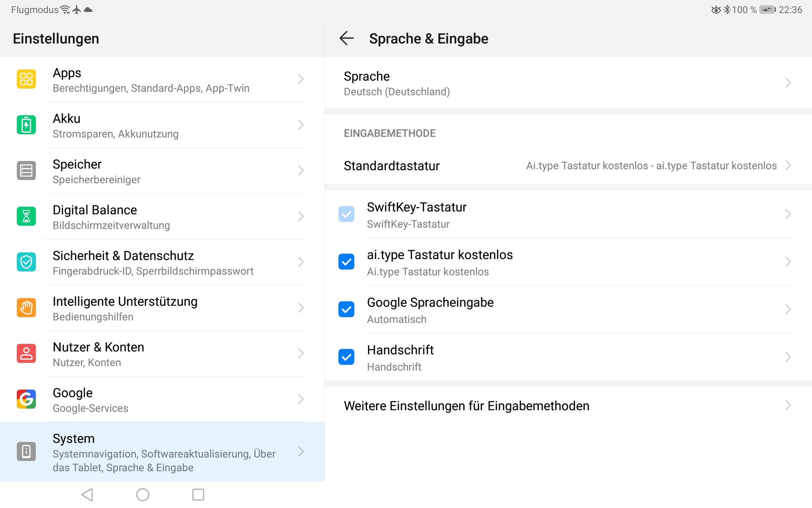Tap the SwiftKey-Tastatur label text
This screenshot has height=508, width=812.
coord(417,207)
